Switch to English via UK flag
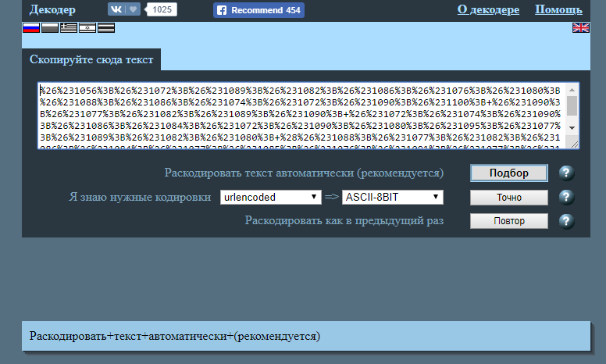Image resolution: width=606 pixels, height=364 pixels. (x=580, y=28)
